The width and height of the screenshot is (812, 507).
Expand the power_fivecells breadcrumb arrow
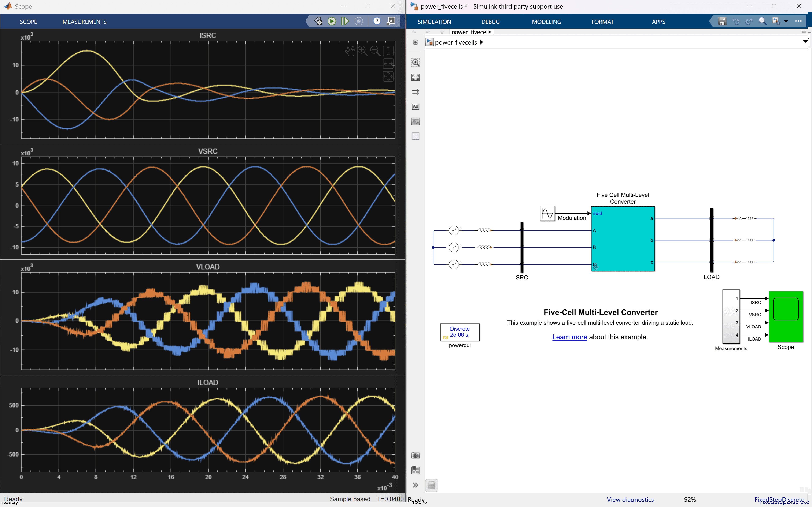(x=482, y=42)
